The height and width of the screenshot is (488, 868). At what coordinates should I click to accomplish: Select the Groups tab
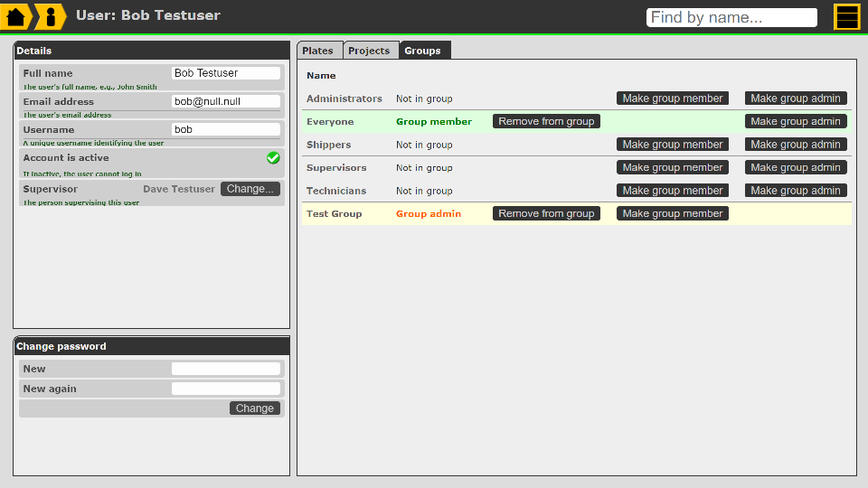tap(422, 51)
